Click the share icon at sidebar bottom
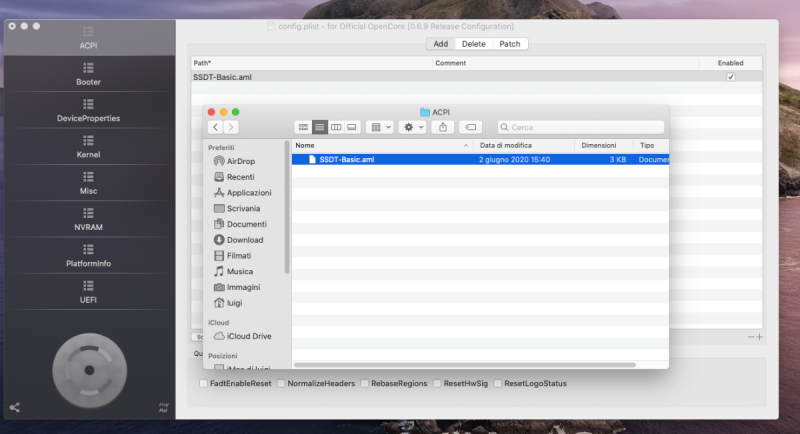Viewport: 800px width, 434px height. pyautogui.click(x=14, y=407)
